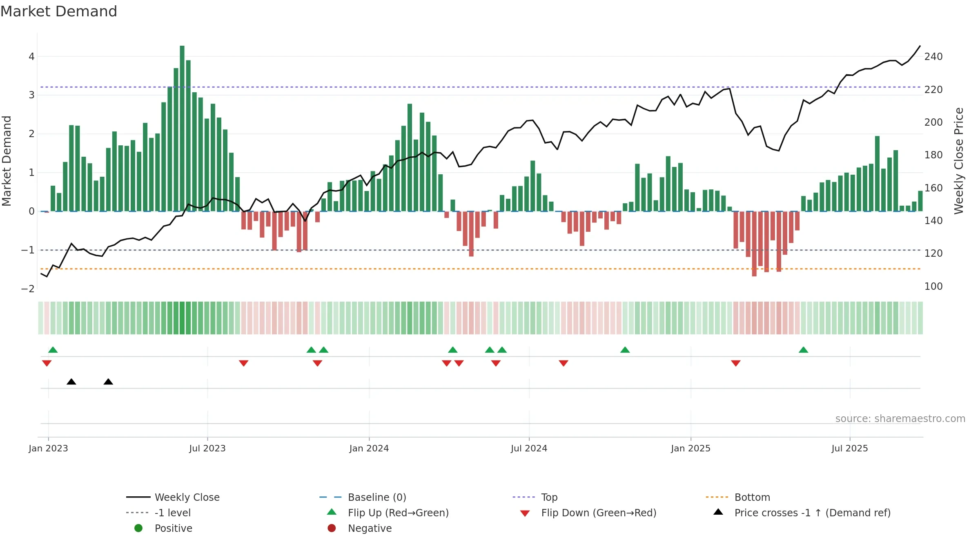Screen dimensions: 980x551
Task: Click the Market Demand vertical axis title
Action: point(7,161)
